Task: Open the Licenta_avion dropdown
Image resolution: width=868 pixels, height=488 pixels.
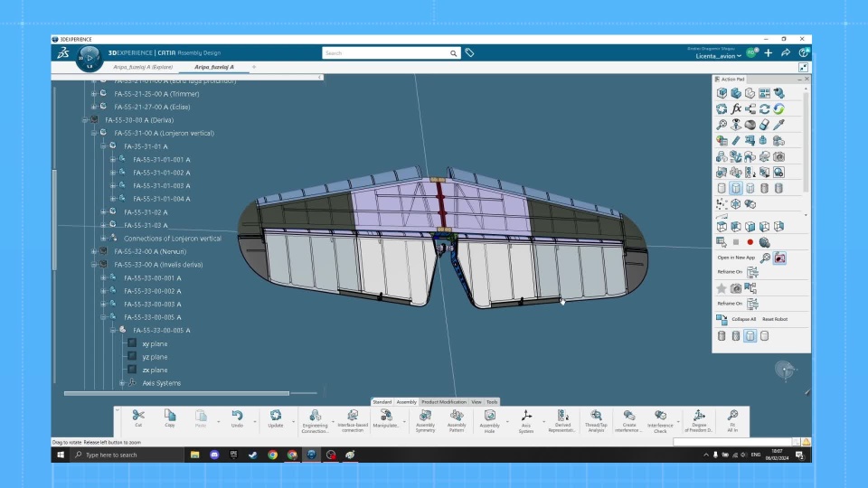Action: (x=718, y=56)
